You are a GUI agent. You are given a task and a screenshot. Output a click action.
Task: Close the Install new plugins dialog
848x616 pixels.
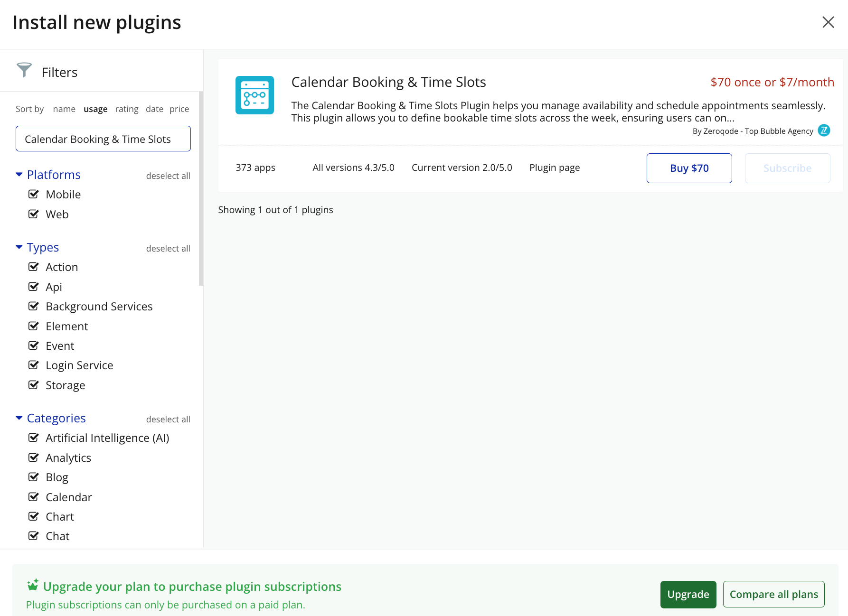[x=828, y=22]
